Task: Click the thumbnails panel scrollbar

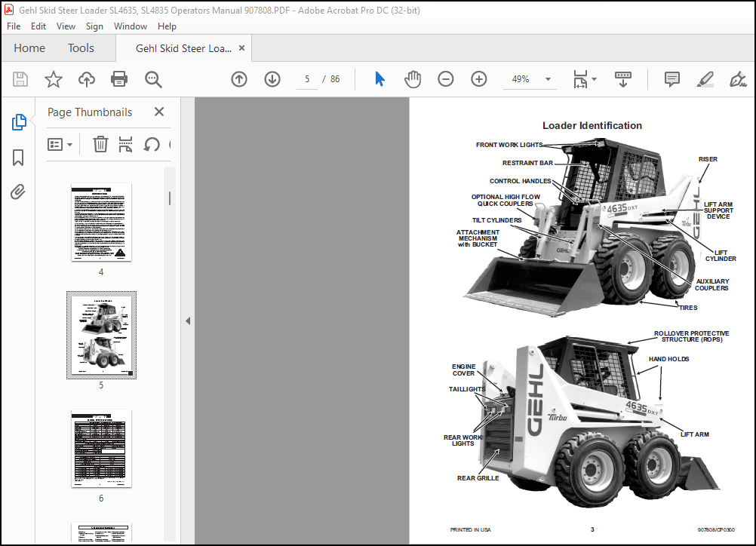Action: coord(170,198)
